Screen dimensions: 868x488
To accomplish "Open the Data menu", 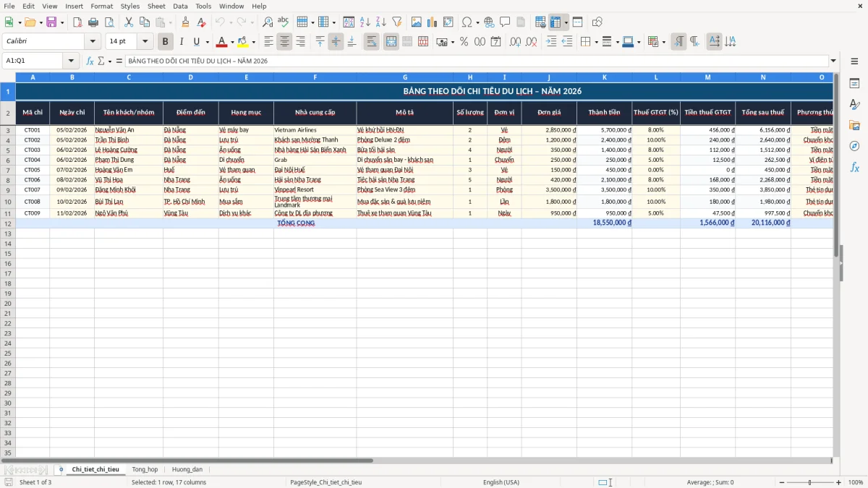I will 181,6.
